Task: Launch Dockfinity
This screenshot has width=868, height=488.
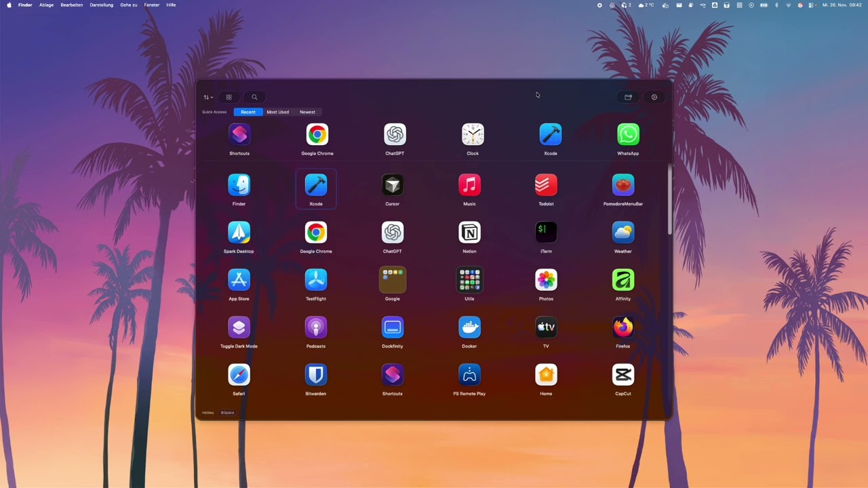Action: pos(393,327)
